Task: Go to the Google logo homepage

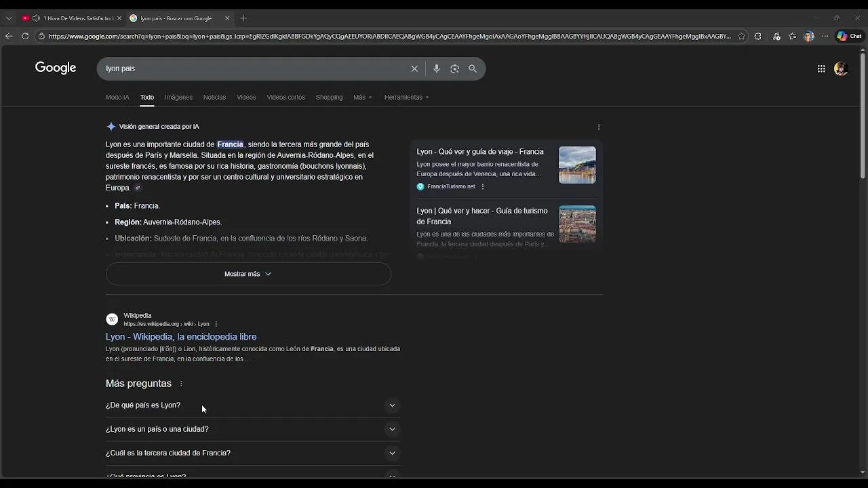Action: point(56,68)
